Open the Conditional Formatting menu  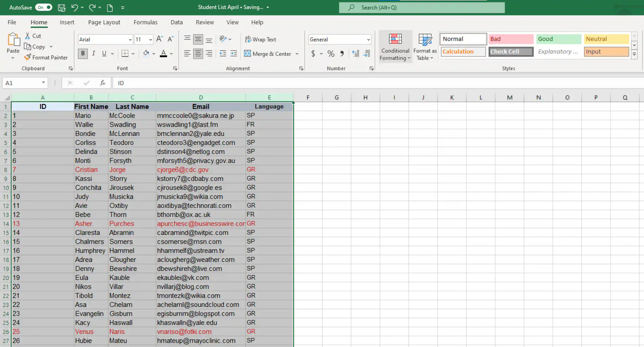395,47
